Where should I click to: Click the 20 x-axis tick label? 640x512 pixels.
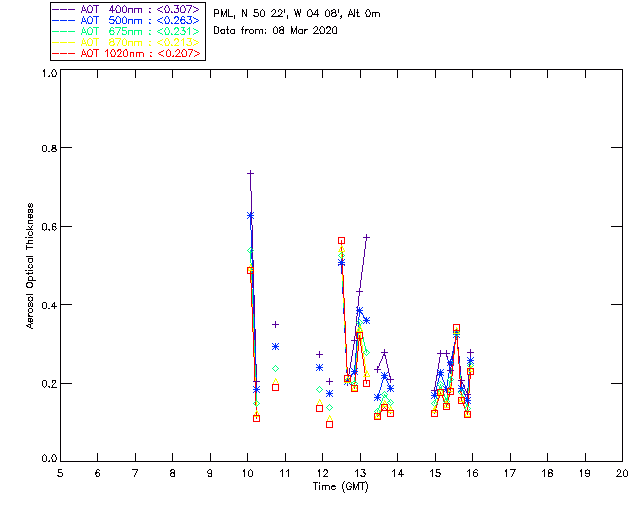(x=622, y=473)
